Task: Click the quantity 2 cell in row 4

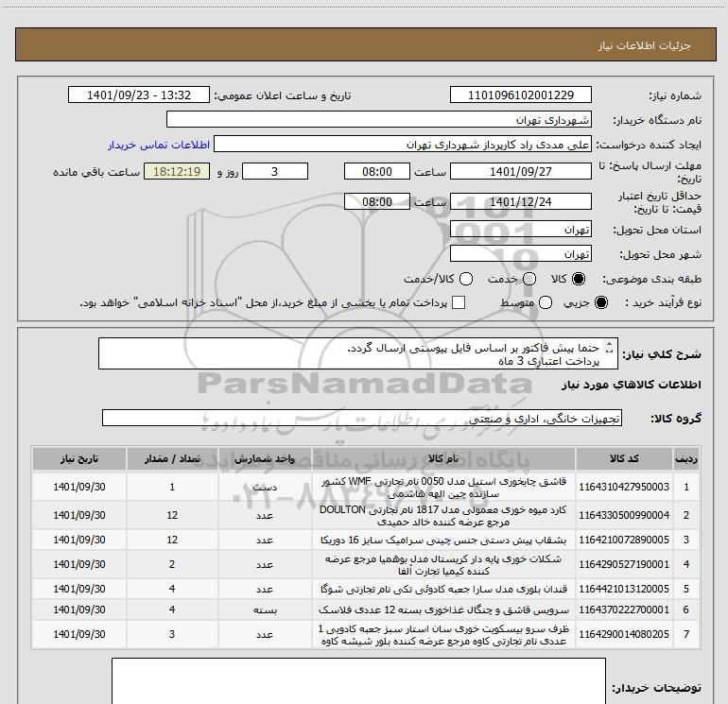Action: 172,564
